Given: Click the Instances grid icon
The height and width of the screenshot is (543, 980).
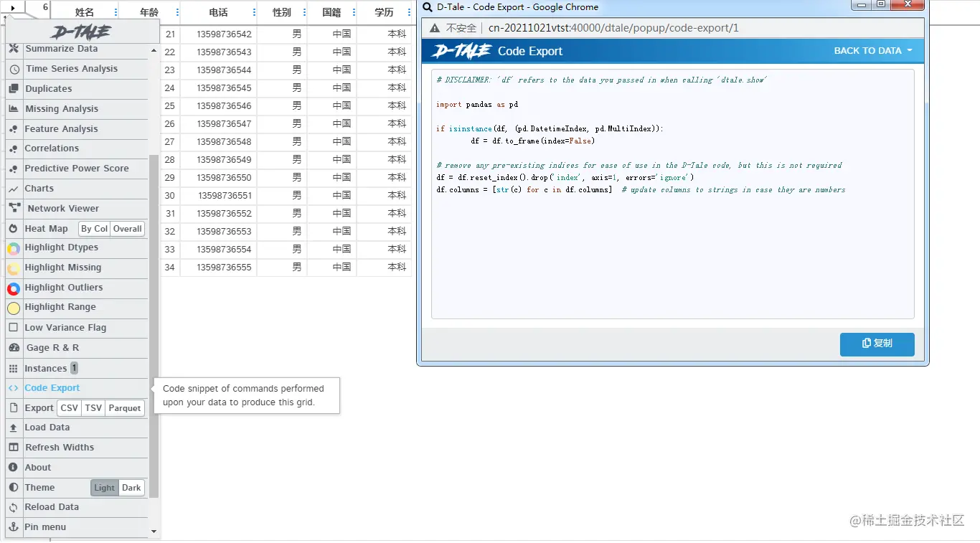Looking at the screenshot, I should [x=13, y=369].
